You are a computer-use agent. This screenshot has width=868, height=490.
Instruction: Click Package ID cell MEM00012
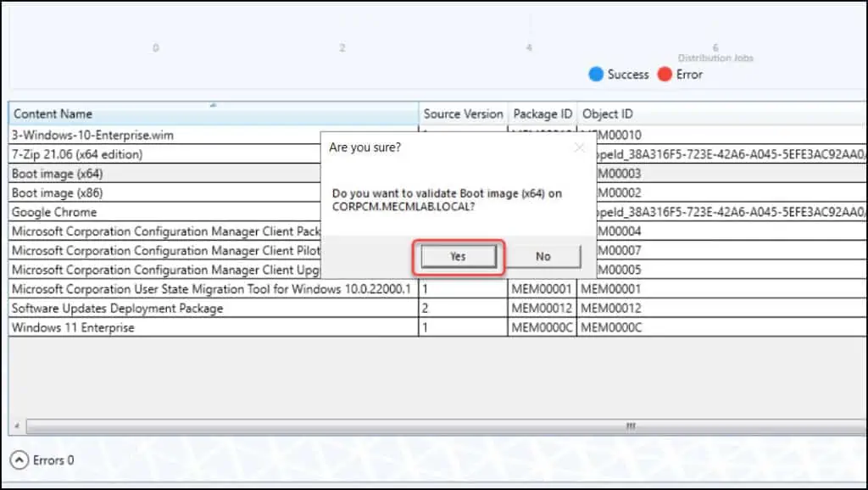click(542, 309)
